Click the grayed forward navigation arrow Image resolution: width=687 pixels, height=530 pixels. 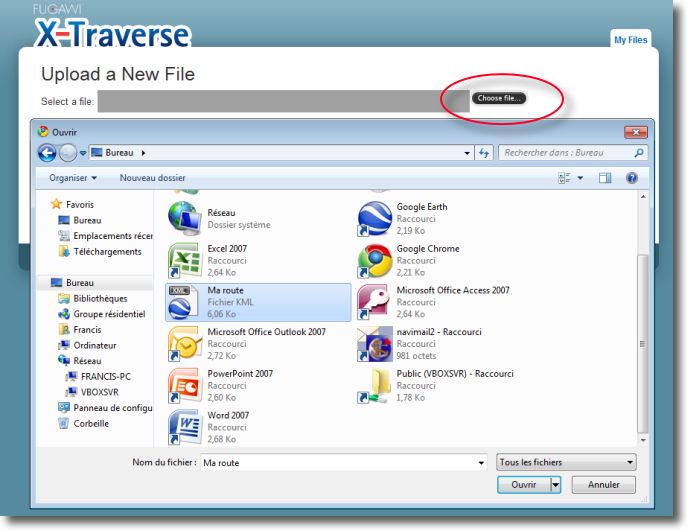(68, 153)
